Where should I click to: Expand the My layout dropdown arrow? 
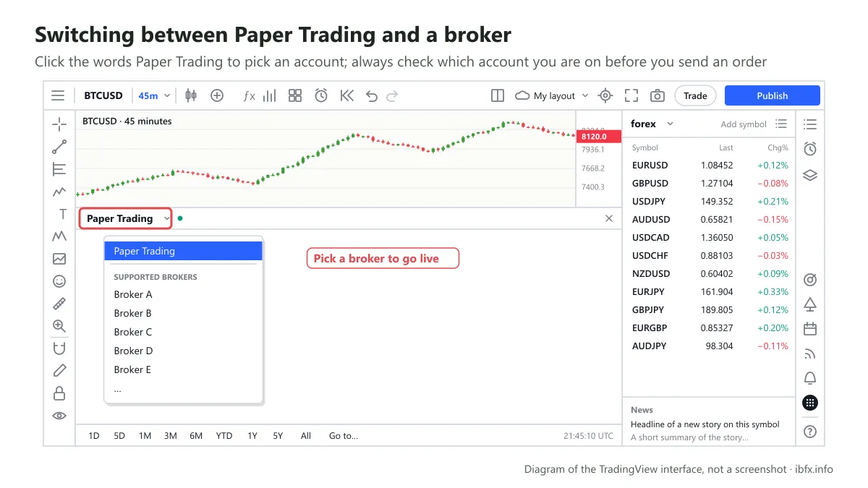(585, 95)
